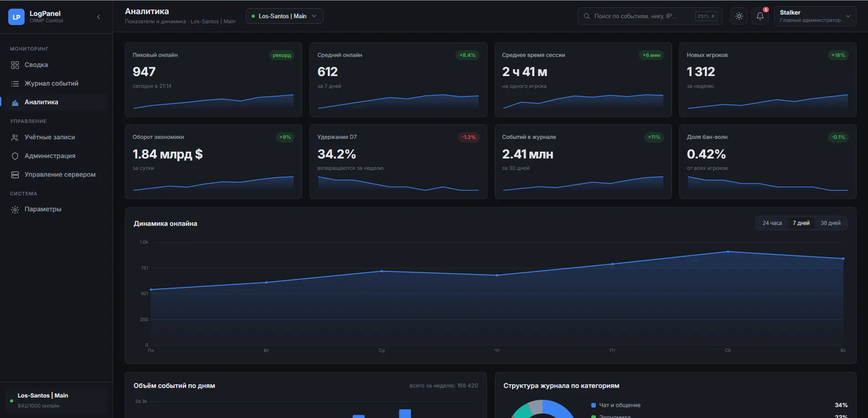868x418 pixels.
Task: Click the shield icon for Администрация
Action: pos(15,156)
